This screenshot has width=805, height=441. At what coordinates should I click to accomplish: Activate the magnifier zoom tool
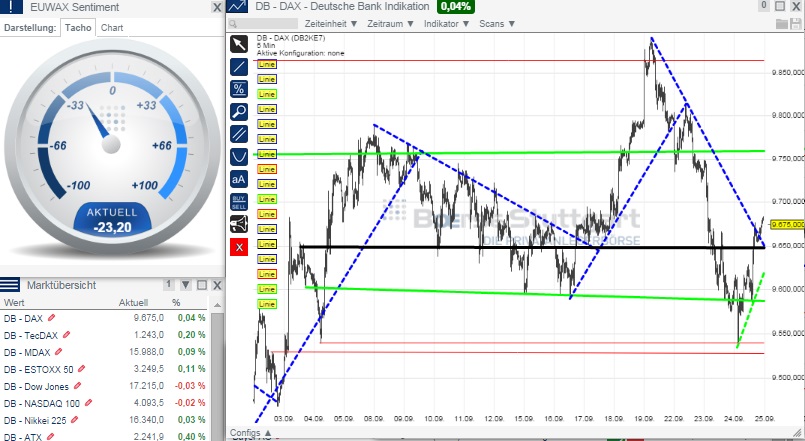[x=239, y=111]
